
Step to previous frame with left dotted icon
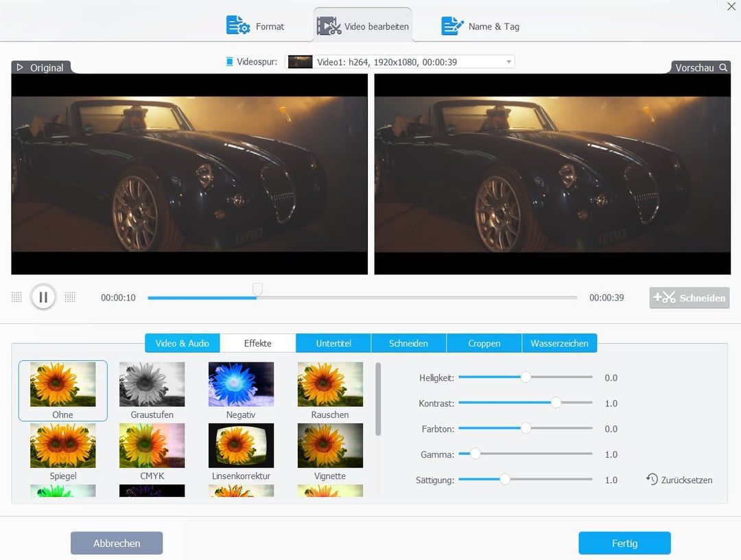(x=17, y=297)
